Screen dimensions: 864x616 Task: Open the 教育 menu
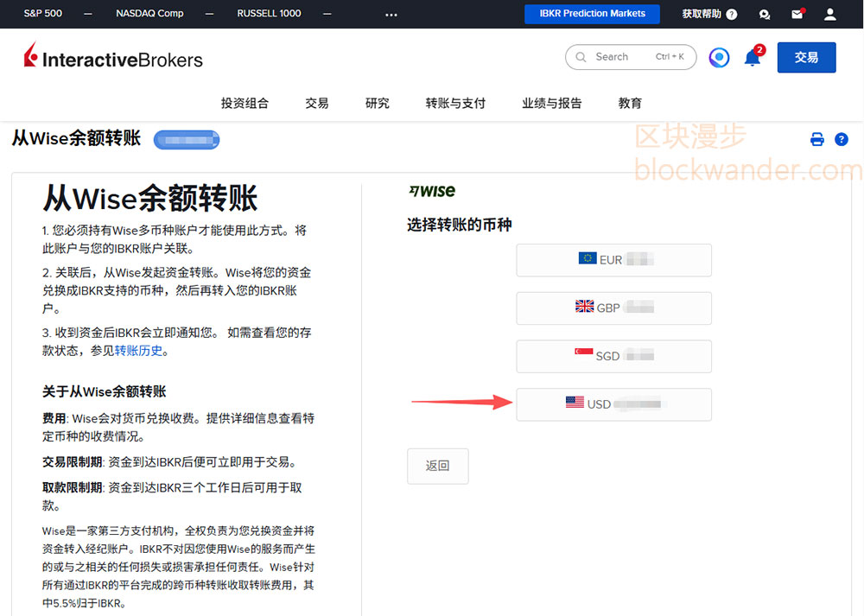point(630,103)
